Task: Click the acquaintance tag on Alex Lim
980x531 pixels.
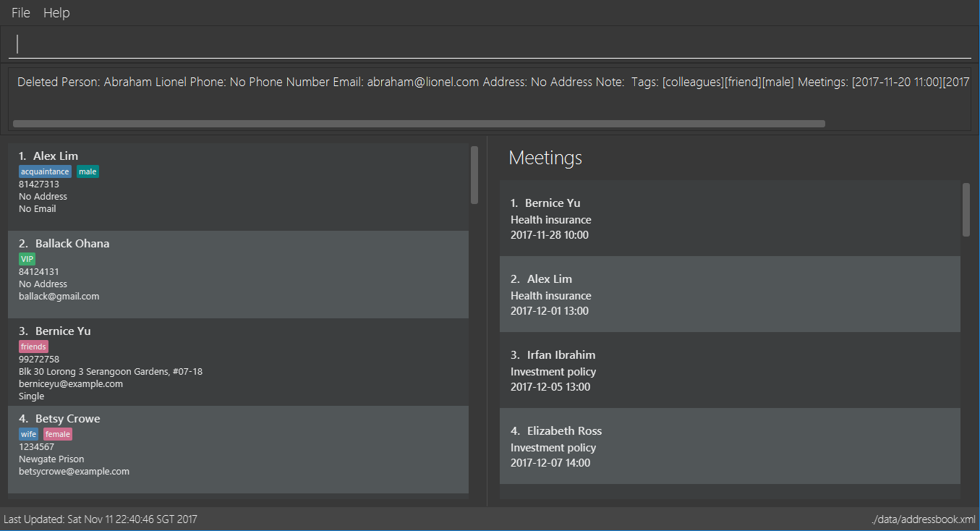Action: [46, 172]
